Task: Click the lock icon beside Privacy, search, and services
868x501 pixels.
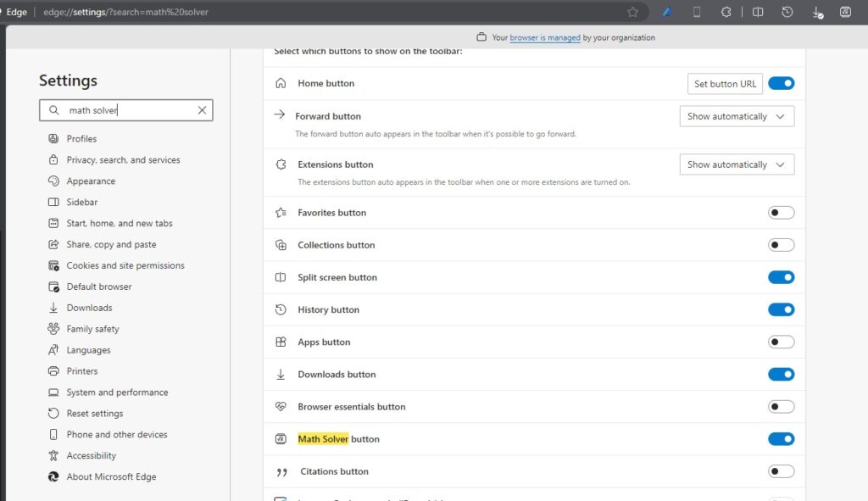Action: pyautogui.click(x=53, y=159)
